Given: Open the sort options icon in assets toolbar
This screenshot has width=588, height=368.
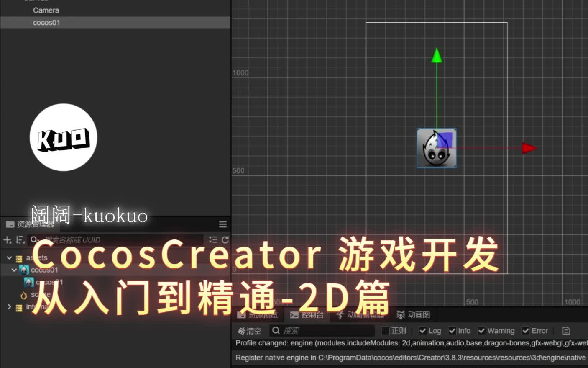Looking at the screenshot, I should pos(19,240).
